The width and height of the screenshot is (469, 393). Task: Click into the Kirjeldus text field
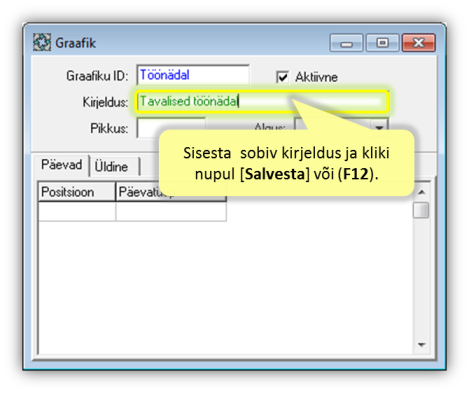click(262, 101)
